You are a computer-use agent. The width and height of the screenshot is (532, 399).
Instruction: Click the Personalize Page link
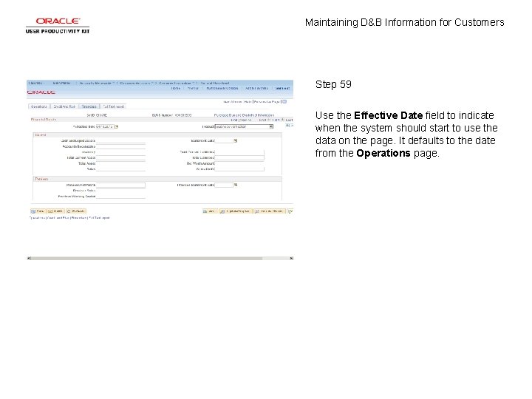click(267, 101)
